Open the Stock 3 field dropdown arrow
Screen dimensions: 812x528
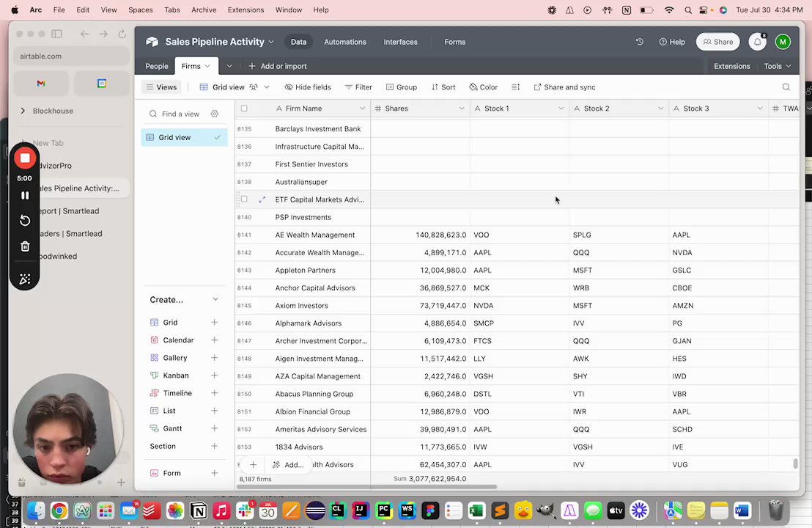(760, 109)
